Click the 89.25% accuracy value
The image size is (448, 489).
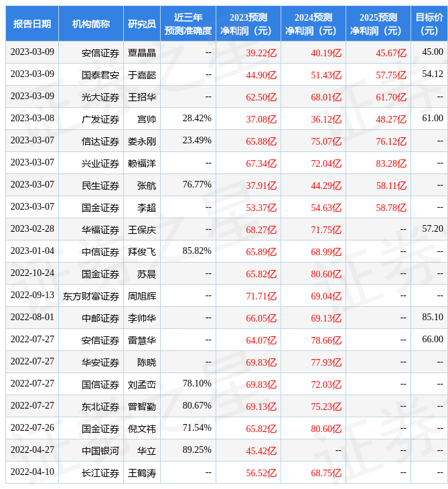click(x=197, y=449)
